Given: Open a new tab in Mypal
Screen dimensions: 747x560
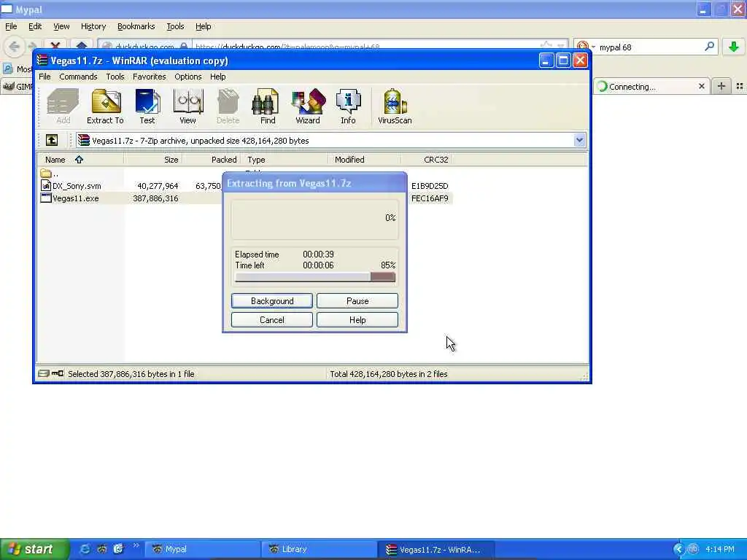Looking at the screenshot, I should tap(721, 86).
